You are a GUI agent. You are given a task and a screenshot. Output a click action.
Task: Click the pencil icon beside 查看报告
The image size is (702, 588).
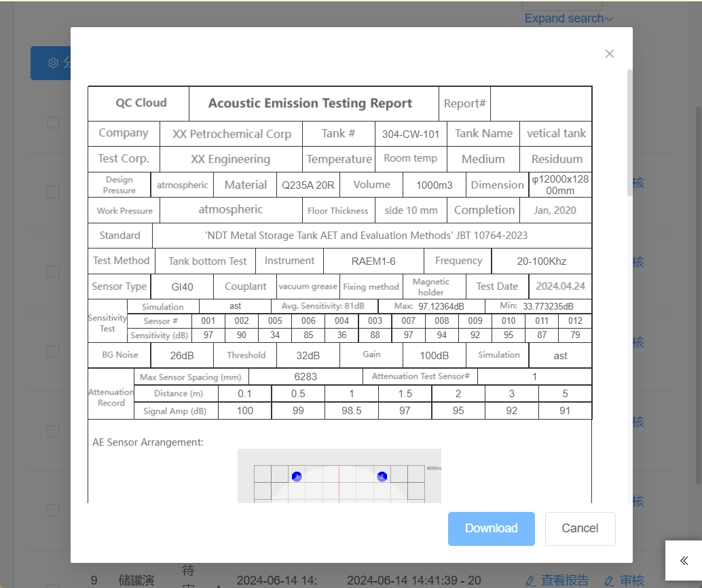[531, 581]
